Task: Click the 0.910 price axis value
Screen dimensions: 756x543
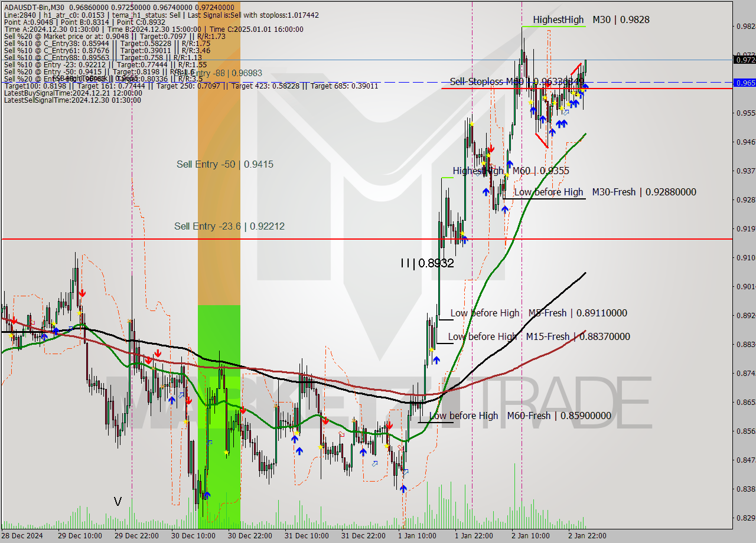Action: coord(745,257)
